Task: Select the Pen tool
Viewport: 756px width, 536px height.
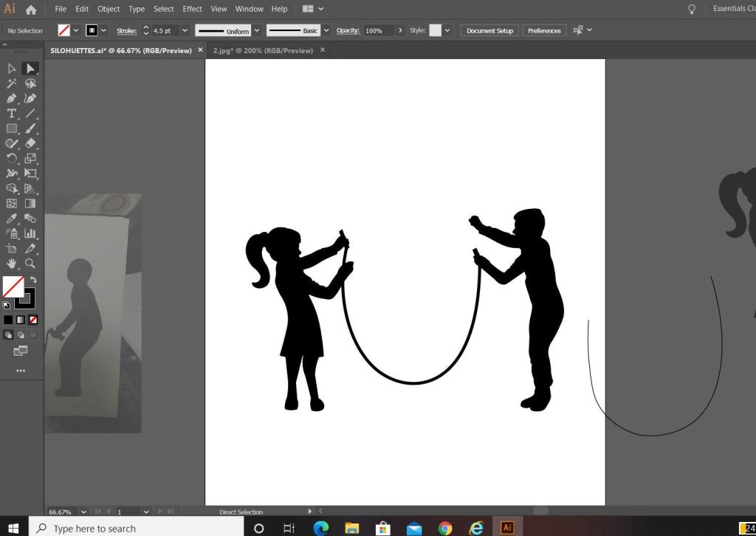Action: [12, 98]
